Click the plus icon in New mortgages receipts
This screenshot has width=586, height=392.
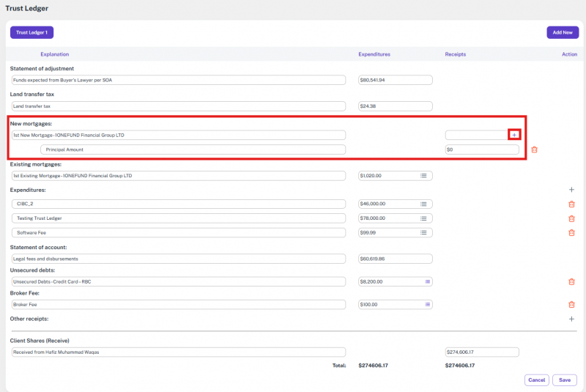pyautogui.click(x=514, y=135)
